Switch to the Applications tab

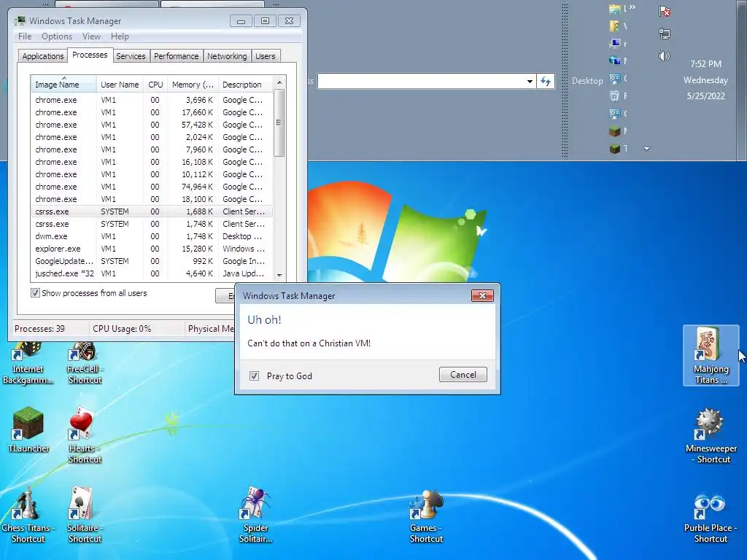tap(43, 56)
